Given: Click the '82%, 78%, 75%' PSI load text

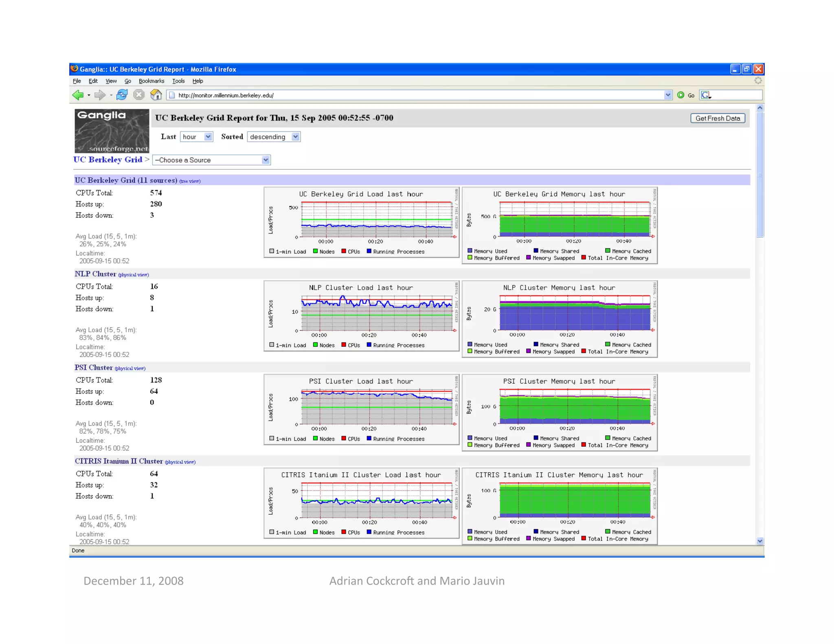Looking at the screenshot, I should [x=103, y=432].
